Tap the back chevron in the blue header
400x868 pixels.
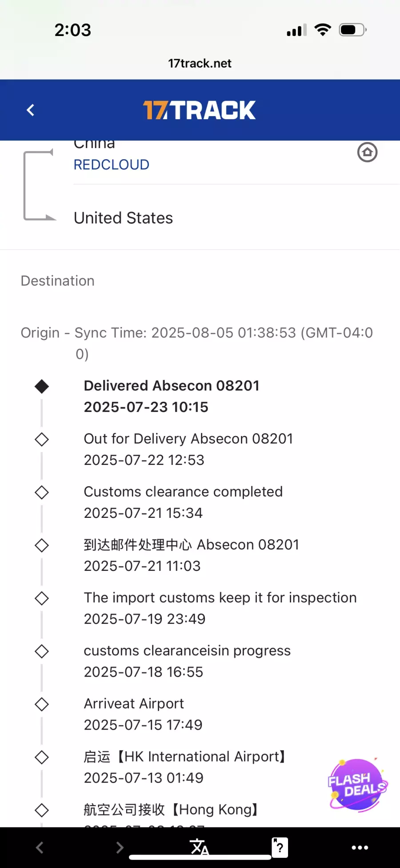tap(30, 110)
